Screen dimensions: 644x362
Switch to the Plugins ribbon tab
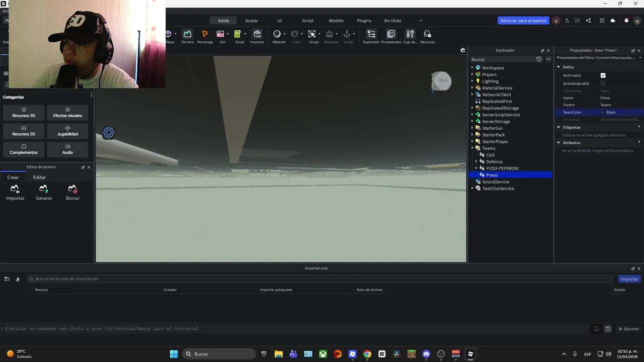pos(364,21)
